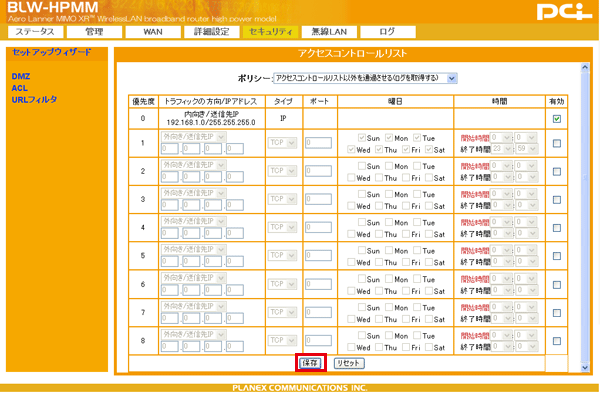This screenshot has width=600, height=396.
Task: Uncheck the enabled box for priority 0
Action: (557, 119)
